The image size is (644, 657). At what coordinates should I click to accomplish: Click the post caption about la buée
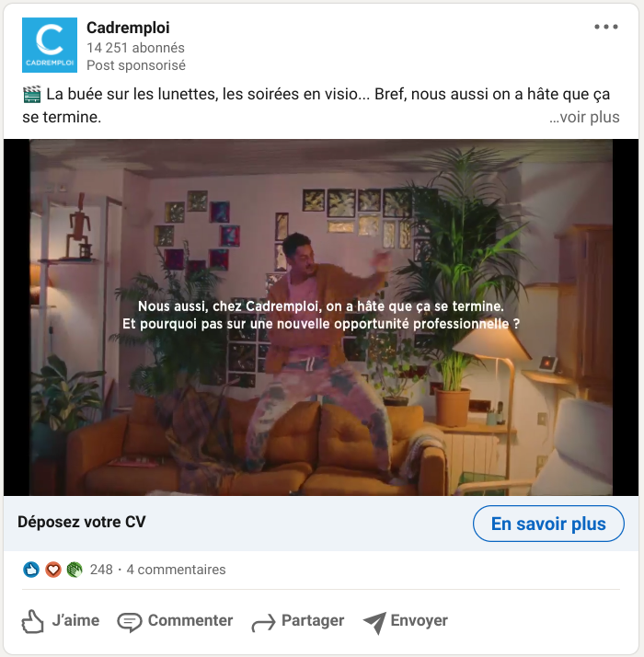(x=316, y=106)
